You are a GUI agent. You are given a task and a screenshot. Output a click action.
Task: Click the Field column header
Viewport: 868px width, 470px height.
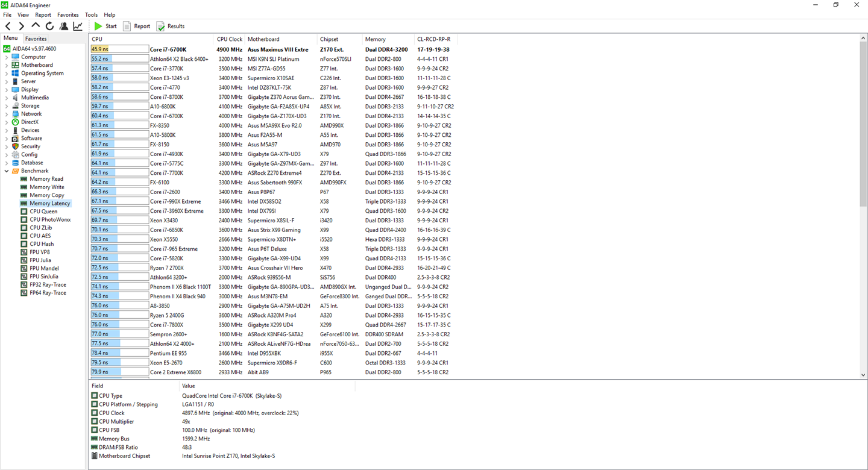tap(134, 386)
